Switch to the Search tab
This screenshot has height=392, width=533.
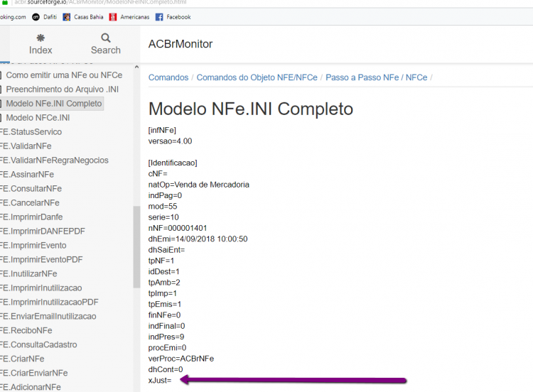click(106, 45)
